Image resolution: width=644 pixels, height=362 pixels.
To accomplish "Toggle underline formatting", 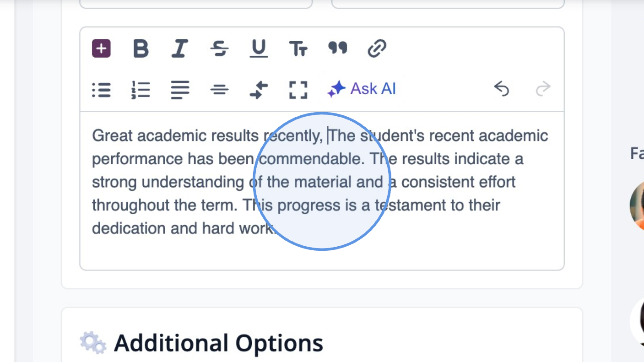I will [x=258, y=49].
